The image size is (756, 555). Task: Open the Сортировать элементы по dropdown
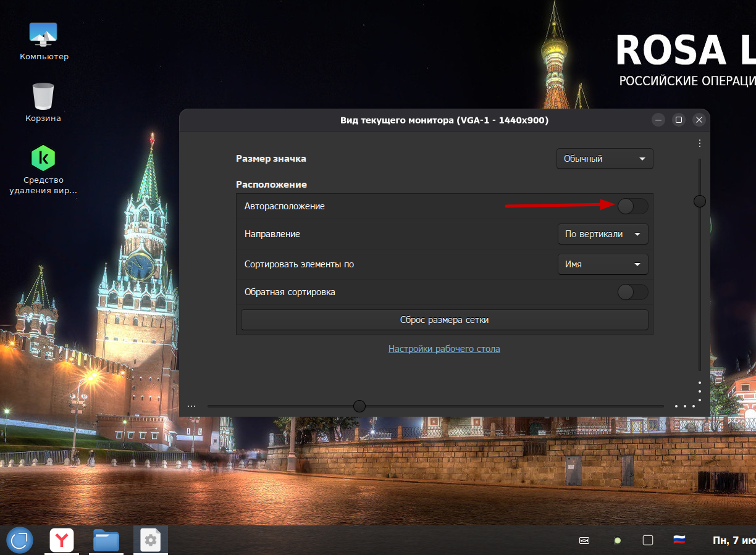602,264
